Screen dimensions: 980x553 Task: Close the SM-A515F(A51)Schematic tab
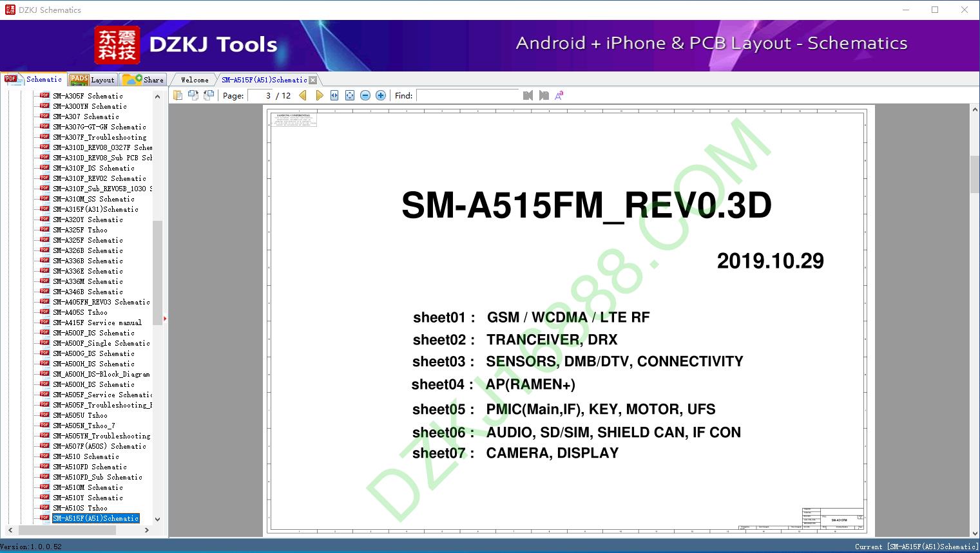pos(312,80)
